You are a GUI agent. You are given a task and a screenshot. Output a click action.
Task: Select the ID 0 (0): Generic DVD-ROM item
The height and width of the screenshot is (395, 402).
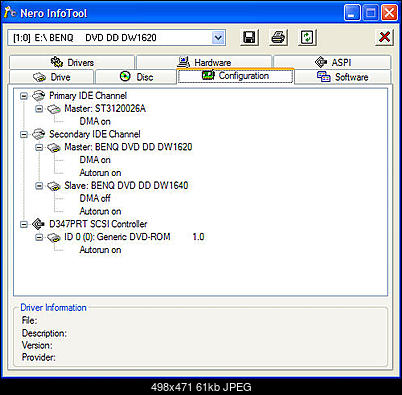pyautogui.click(x=134, y=237)
